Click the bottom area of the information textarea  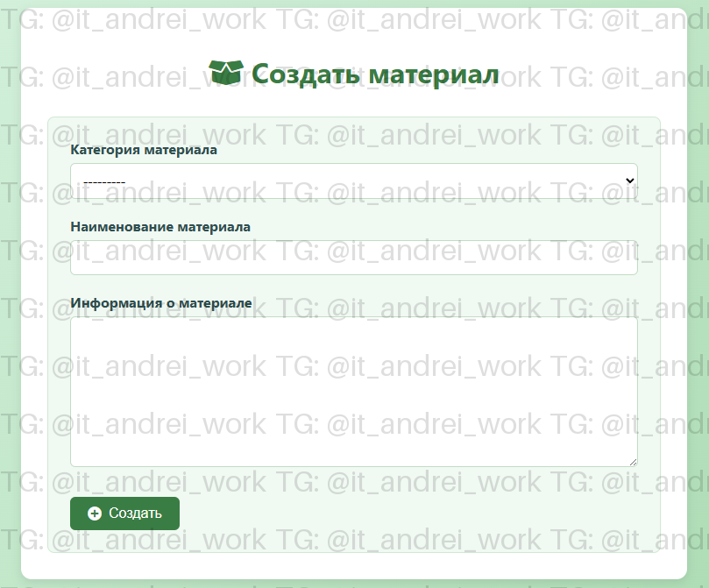click(353, 454)
